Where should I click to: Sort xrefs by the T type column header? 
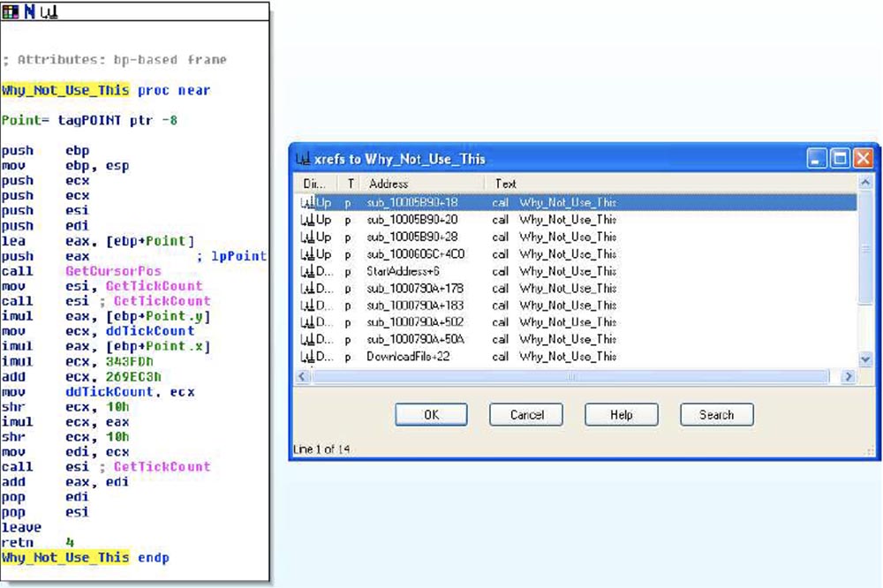350,184
